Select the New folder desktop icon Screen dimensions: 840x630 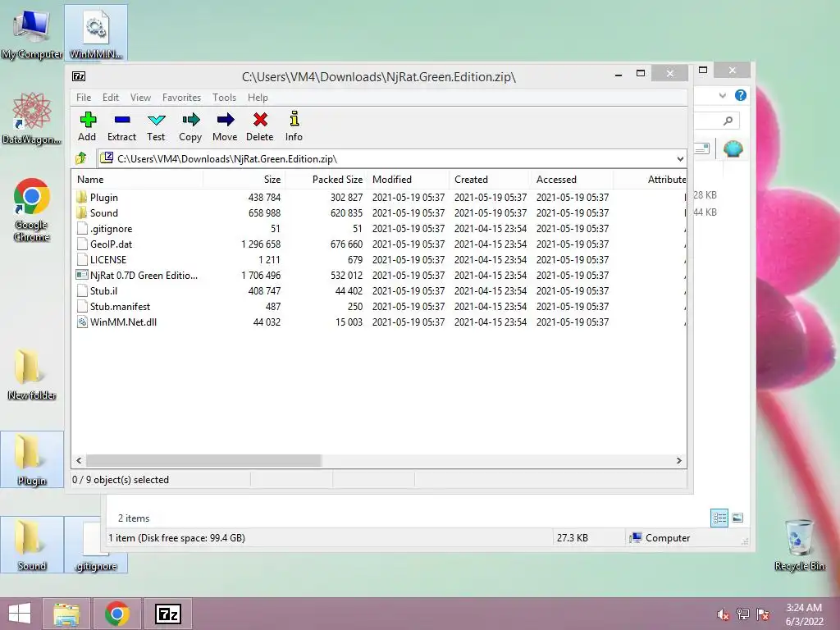coord(32,374)
